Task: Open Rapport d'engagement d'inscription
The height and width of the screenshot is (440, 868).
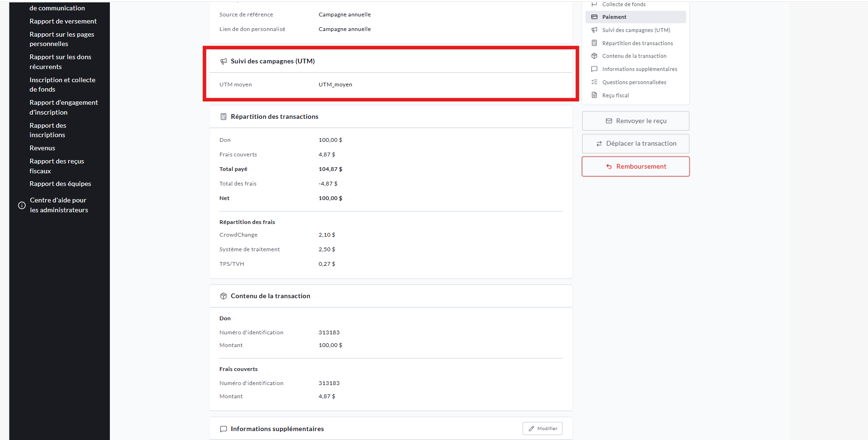Action: point(64,107)
